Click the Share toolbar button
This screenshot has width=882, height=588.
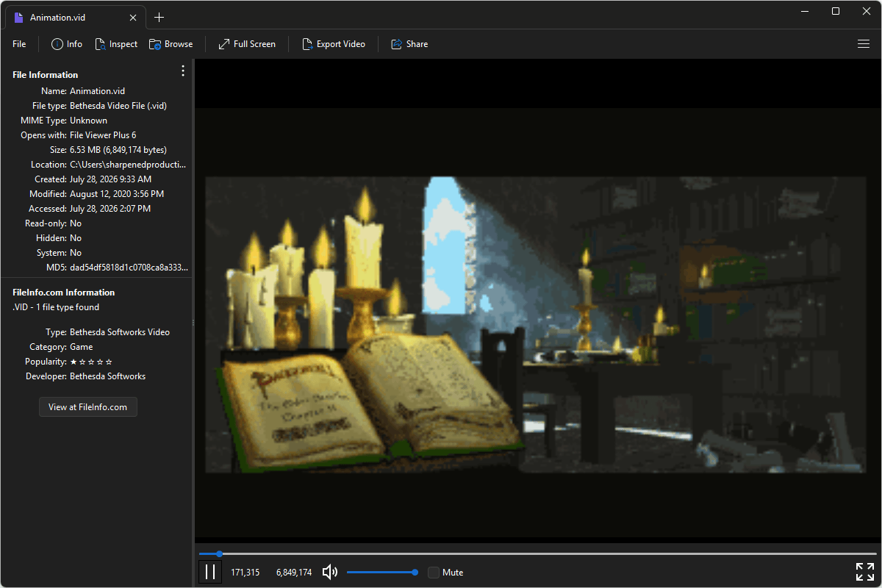click(x=409, y=44)
